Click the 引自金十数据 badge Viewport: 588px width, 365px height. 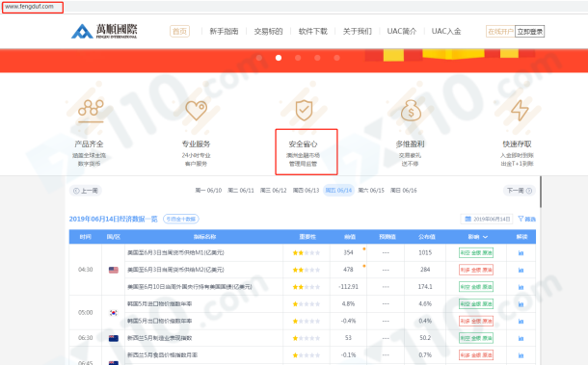pyautogui.click(x=181, y=219)
